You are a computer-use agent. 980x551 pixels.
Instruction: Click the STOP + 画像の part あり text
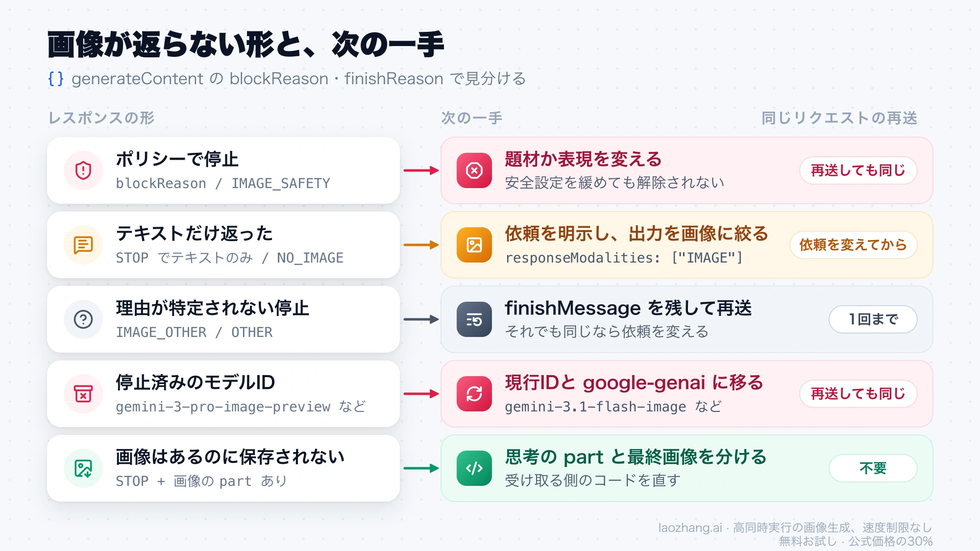click(x=201, y=481)
